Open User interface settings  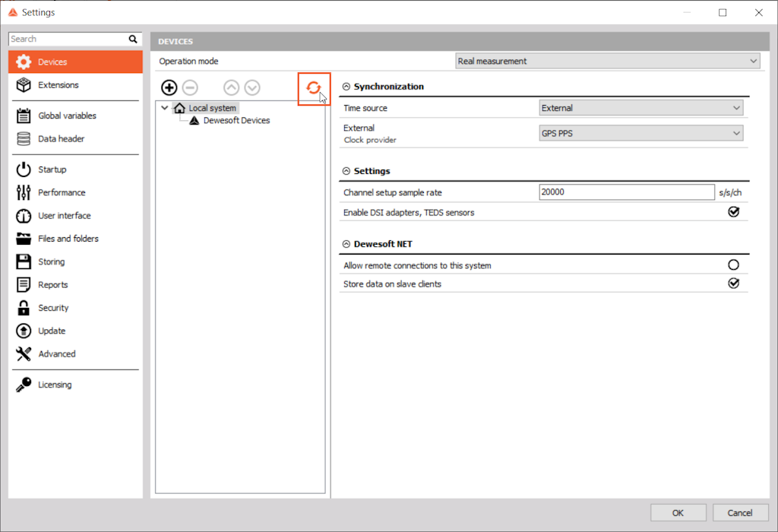click(75, 216)
